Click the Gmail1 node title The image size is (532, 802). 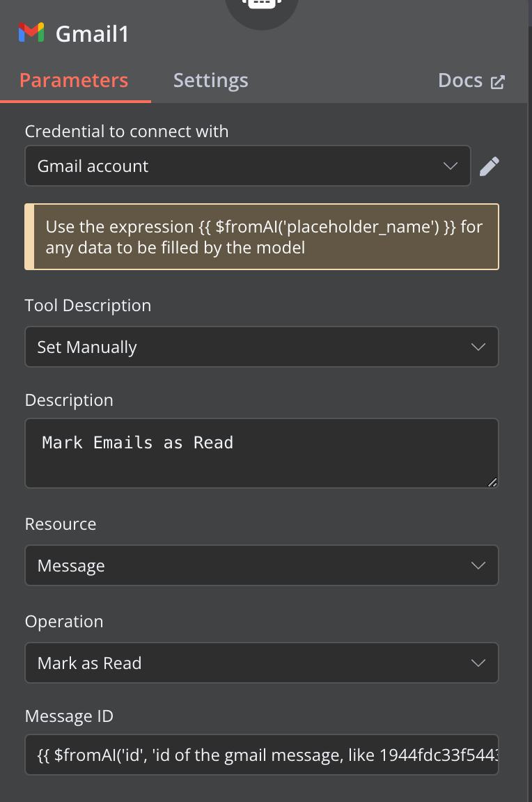92,33
